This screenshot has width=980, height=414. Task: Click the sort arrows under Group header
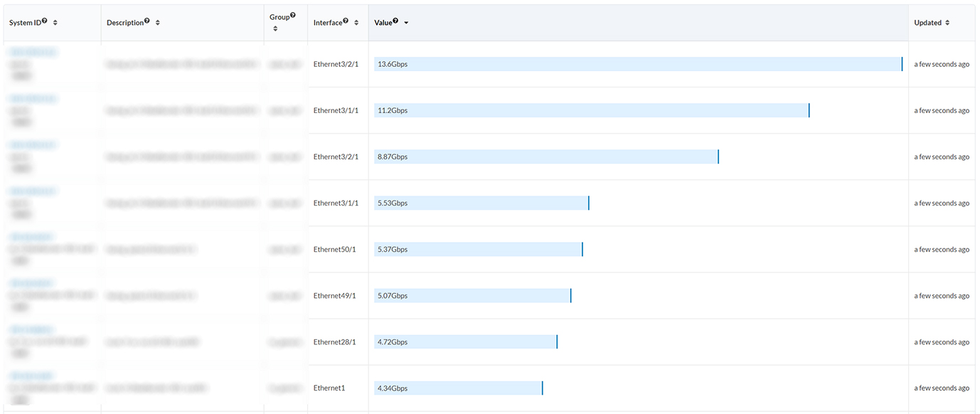pyautogui.click(x=275, y=28)
